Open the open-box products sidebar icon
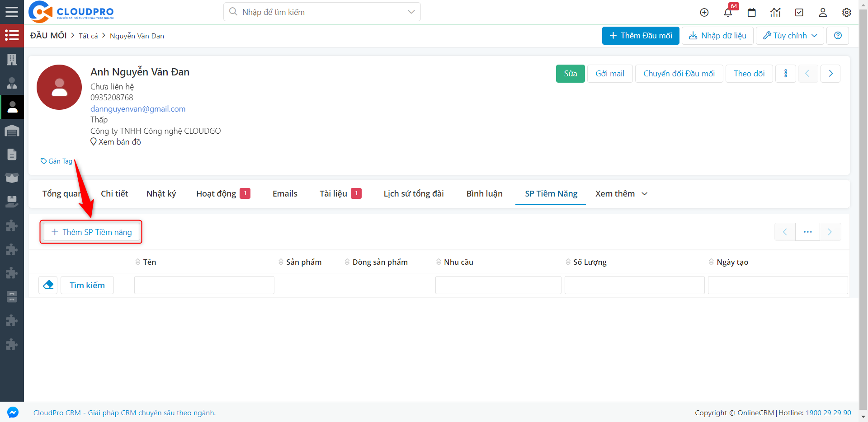Image resolution: width=868 pixels, height=422 pixels. (12, 178)
